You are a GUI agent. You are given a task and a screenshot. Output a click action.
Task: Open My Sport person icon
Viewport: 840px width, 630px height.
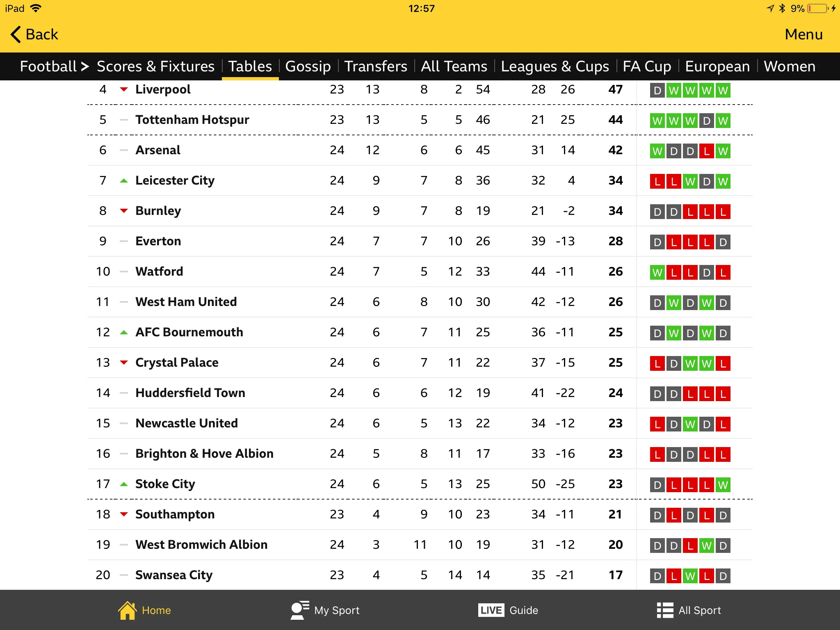point(299,610)
